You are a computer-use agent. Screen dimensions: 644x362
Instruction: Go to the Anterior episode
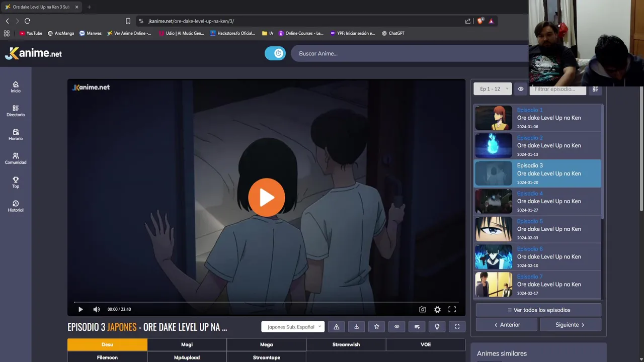[507, 325]
